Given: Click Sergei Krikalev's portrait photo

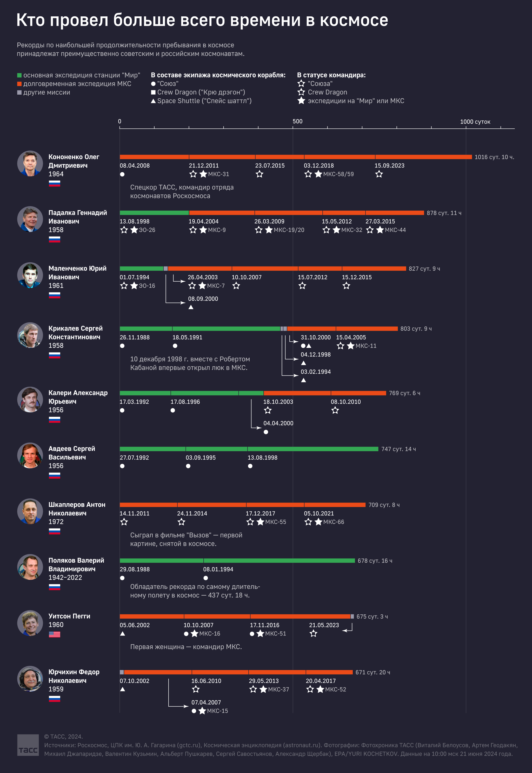Looking at the screenshot, I should click(x=30, y=335).
